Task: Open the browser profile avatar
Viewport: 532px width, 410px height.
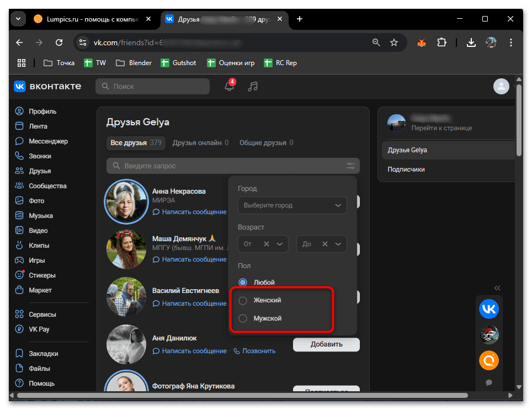Action: pyautogui.click(x=491, y=42)
